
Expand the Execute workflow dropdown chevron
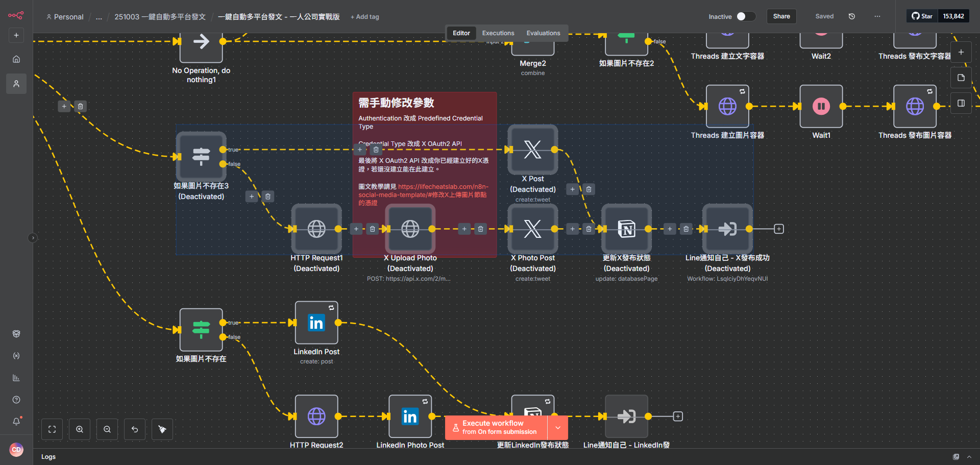pos(557,427)
